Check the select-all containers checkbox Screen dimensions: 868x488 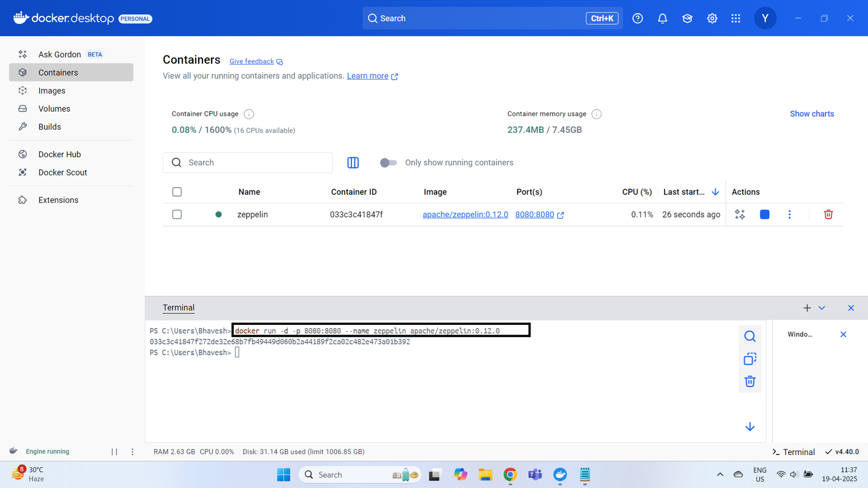[177, 192]
